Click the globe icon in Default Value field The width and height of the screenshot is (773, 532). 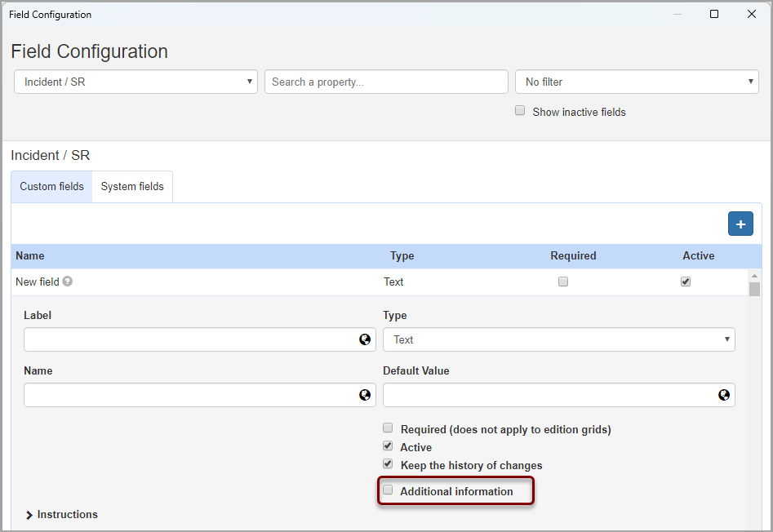click(724, 395)
